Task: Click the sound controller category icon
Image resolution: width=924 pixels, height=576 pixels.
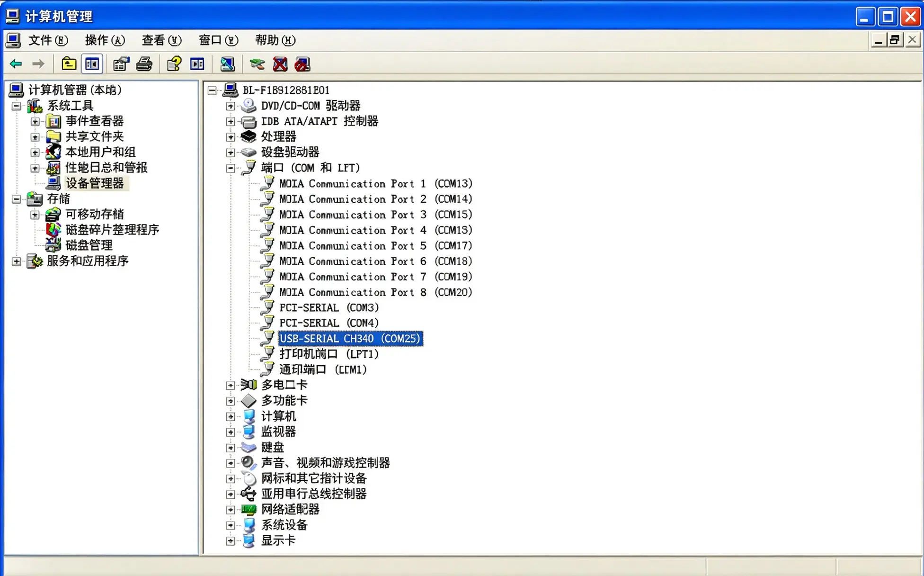Action: (x=249, y=463)
